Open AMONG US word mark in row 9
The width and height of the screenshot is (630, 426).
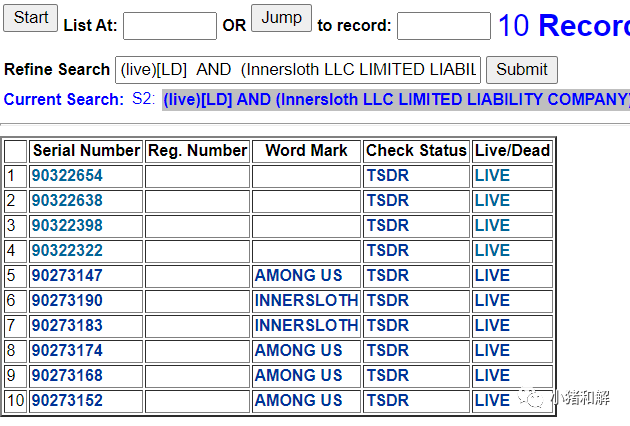coord(299,375)
